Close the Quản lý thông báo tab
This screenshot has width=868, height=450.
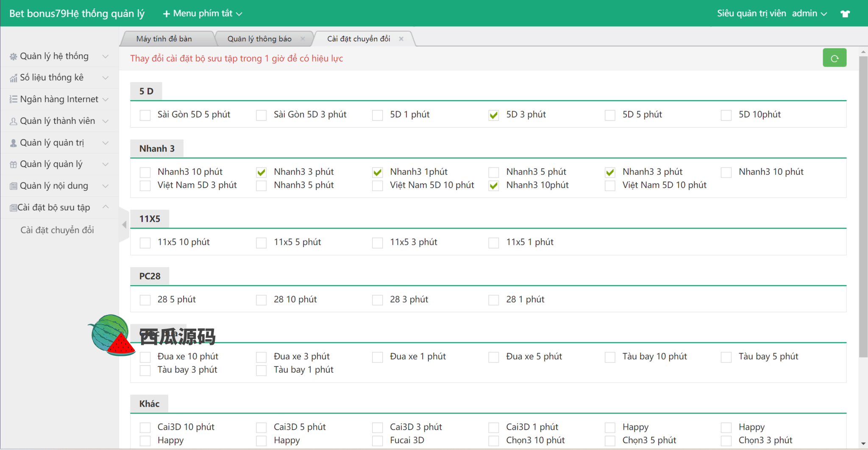click(x=303, y=39)
